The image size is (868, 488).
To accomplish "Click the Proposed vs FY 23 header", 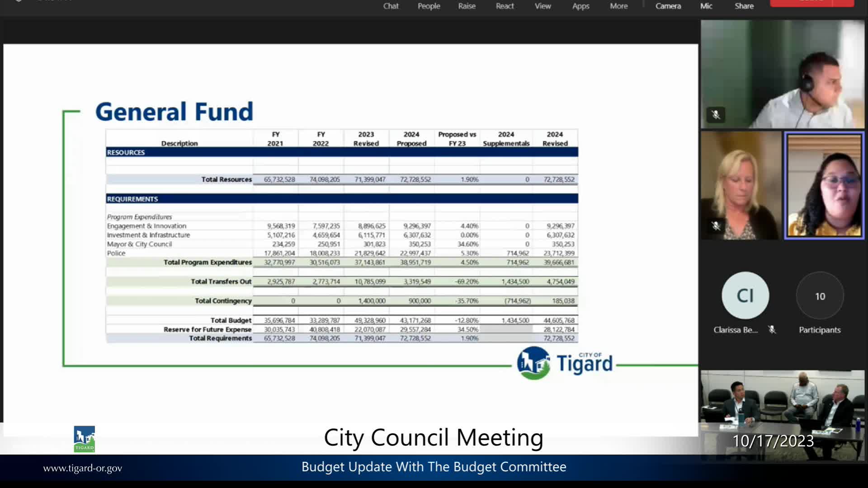I will tap(457, 139).
